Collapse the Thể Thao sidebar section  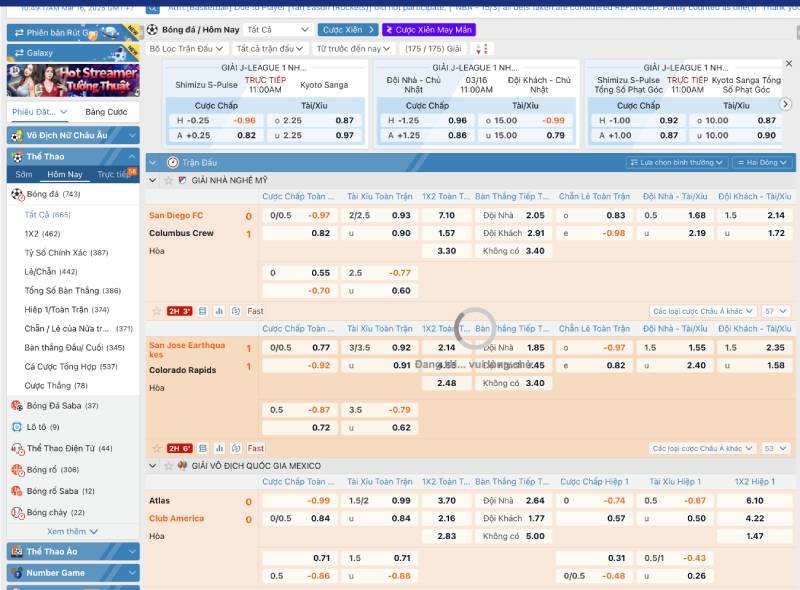point(132,156)
